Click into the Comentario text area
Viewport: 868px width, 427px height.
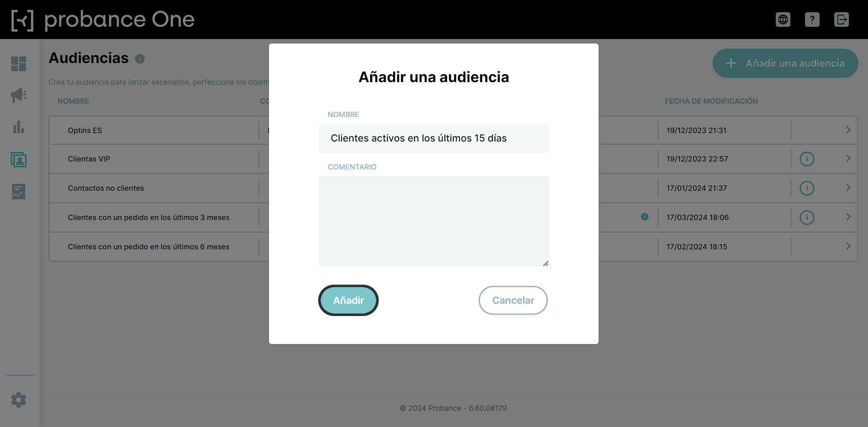pyautogui.click(x=434, y=221)
